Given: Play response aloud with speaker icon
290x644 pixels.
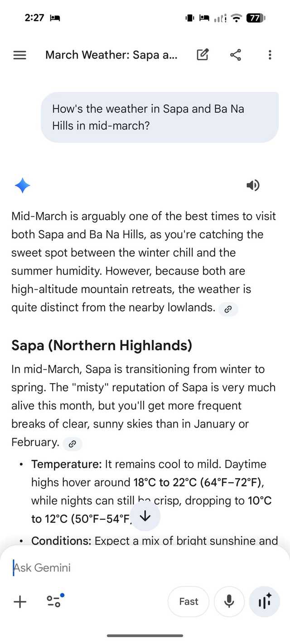Looking at the screenshot, I should [253, 185].
